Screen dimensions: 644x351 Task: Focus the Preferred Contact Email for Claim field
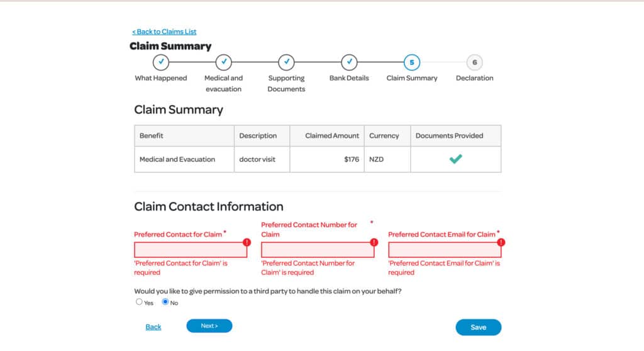[x=445, y=250]
